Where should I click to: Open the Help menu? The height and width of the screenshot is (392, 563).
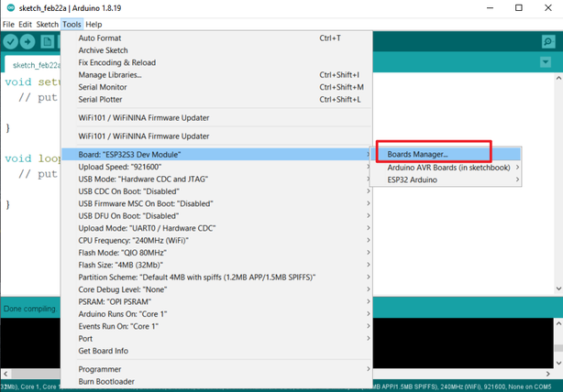pos(94,24)
